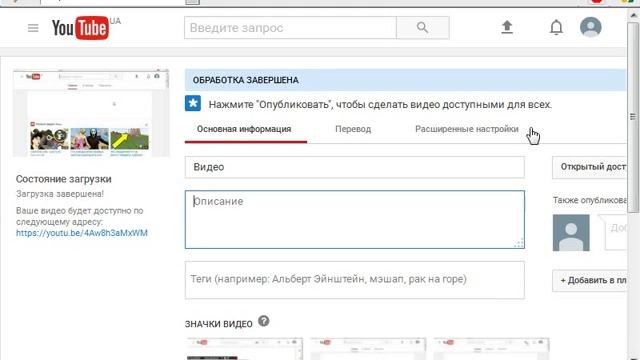
Task: Select the Основная информация tab
Action: click(244, 129)
